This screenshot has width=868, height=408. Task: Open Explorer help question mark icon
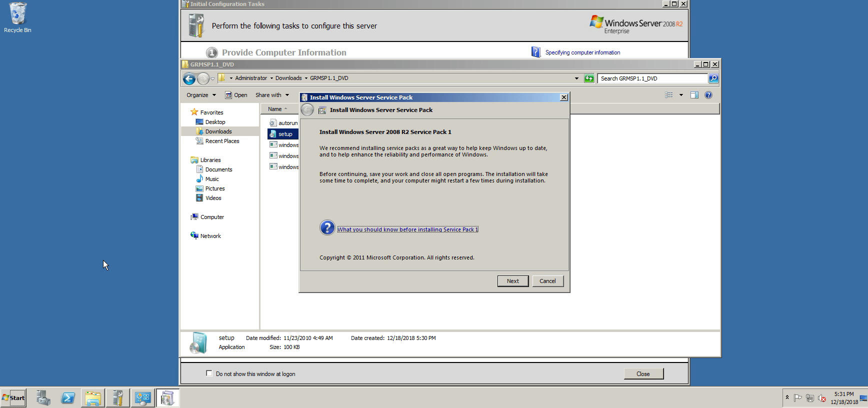point(708,95)
